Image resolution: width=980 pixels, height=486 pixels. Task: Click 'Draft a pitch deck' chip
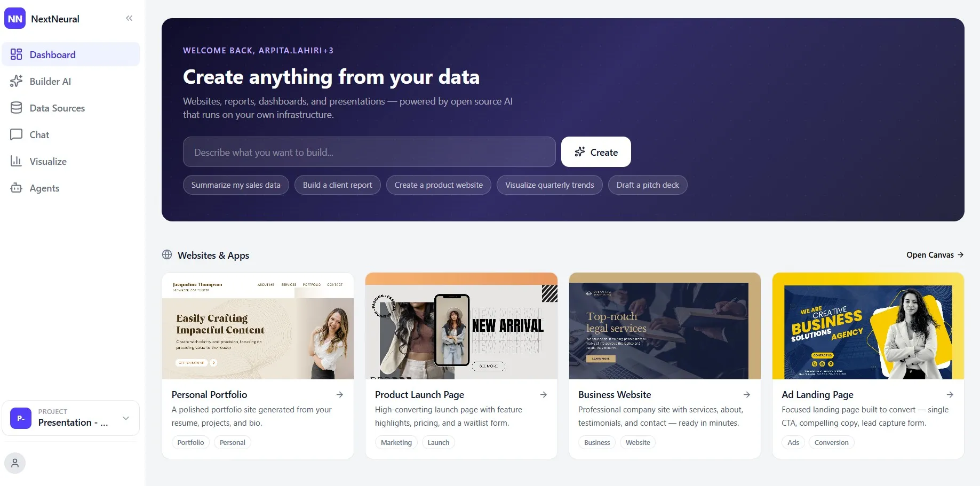[x=648, y=185]
